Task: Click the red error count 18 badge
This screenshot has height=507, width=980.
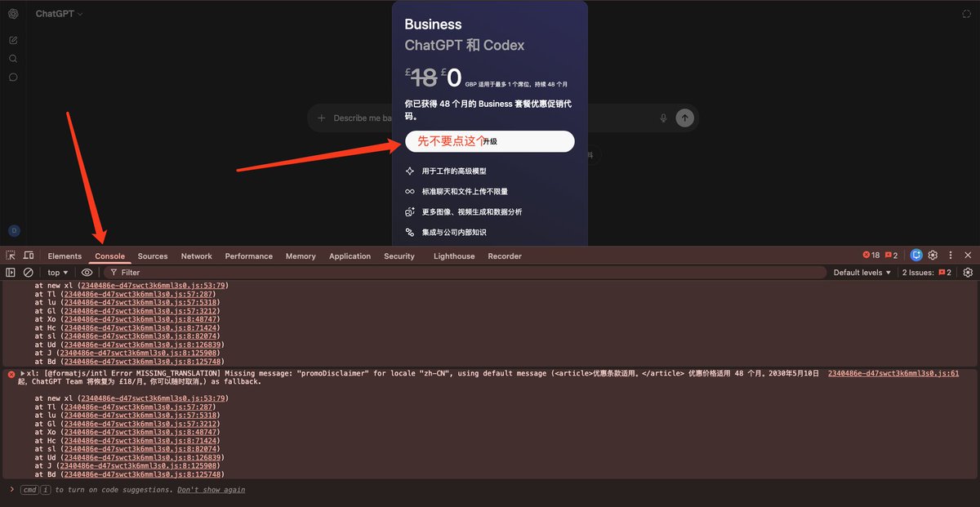Action: 871,256
